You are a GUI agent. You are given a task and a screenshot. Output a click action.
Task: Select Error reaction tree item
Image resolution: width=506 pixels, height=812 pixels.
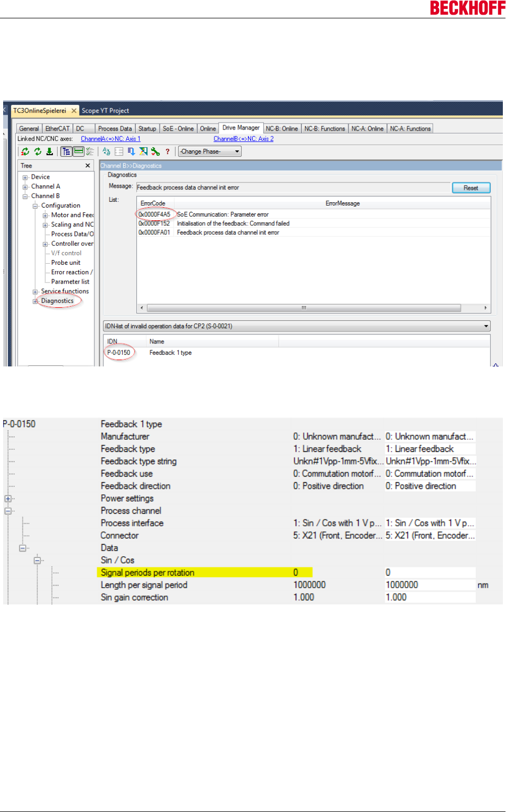(x=72, y=272)
